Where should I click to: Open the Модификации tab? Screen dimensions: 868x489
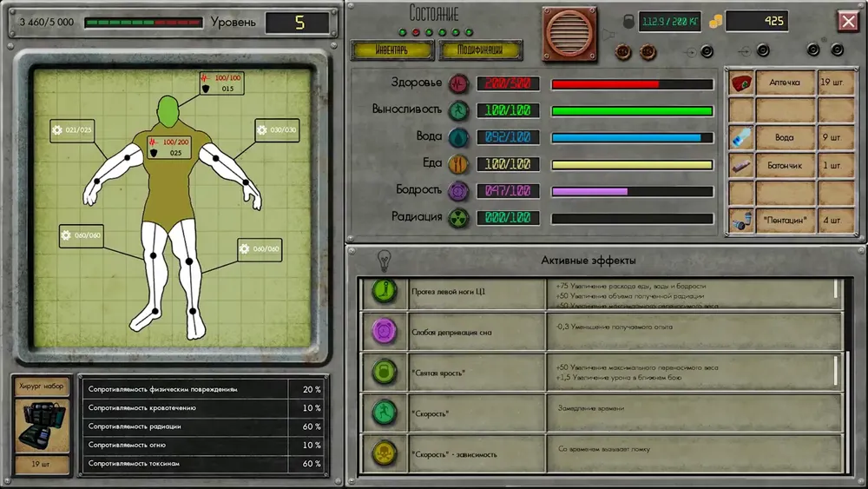[x=479, y=50]
